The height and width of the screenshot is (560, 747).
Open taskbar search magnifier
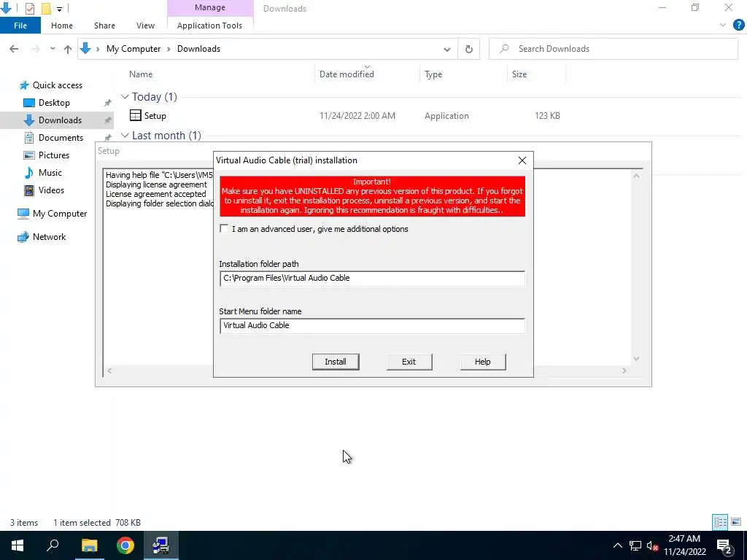coord(53,545)
